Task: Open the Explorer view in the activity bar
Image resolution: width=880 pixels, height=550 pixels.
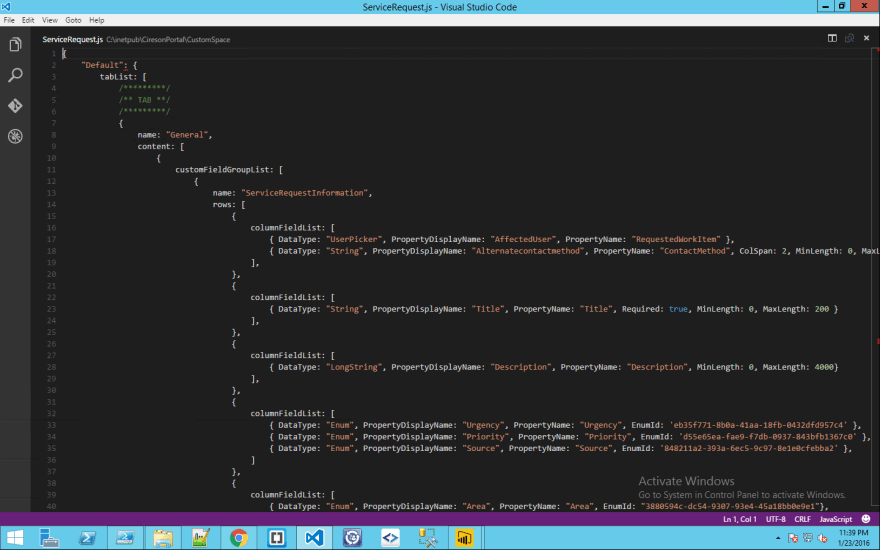Action: pos(15,45)
